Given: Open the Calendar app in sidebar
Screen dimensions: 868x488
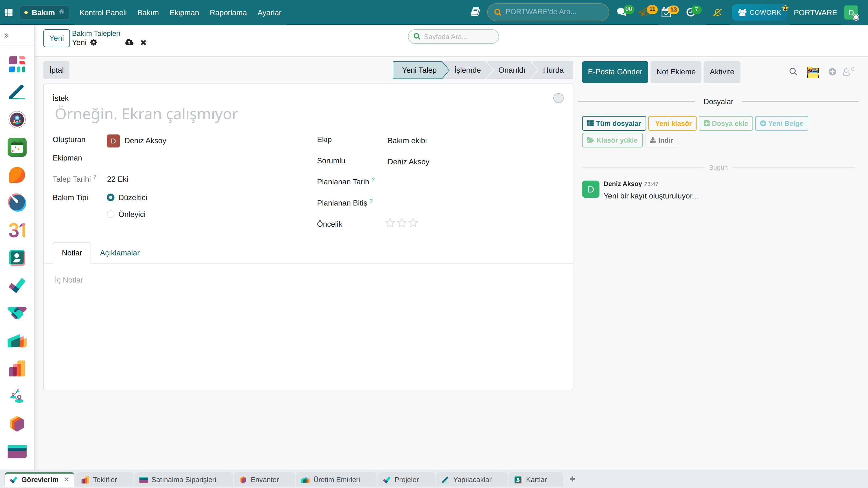Looking at the screenshot, I should pyautogui.click(x=17, y=147).
